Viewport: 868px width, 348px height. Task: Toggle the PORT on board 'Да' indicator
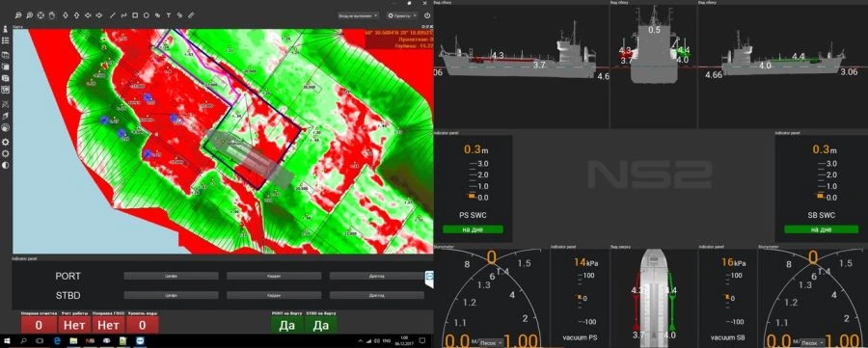coord(286,325)
